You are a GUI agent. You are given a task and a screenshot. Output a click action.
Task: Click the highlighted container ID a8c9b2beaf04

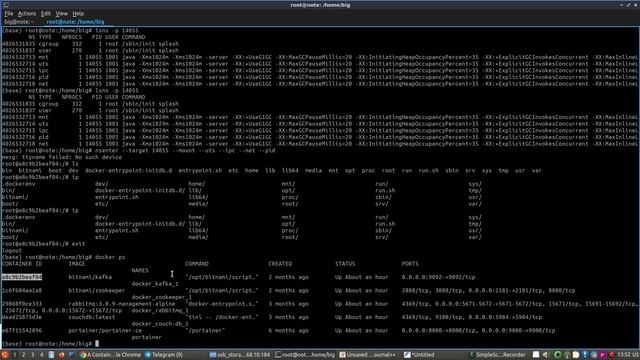pos(22,277)
